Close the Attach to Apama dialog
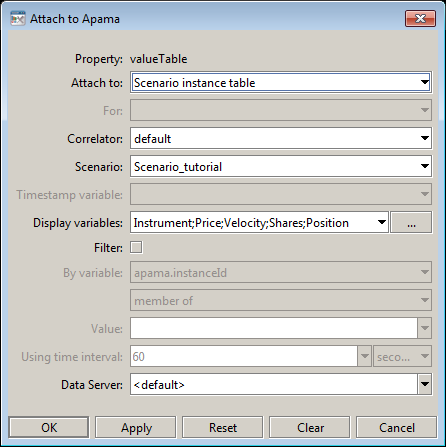 coord(420,18)
